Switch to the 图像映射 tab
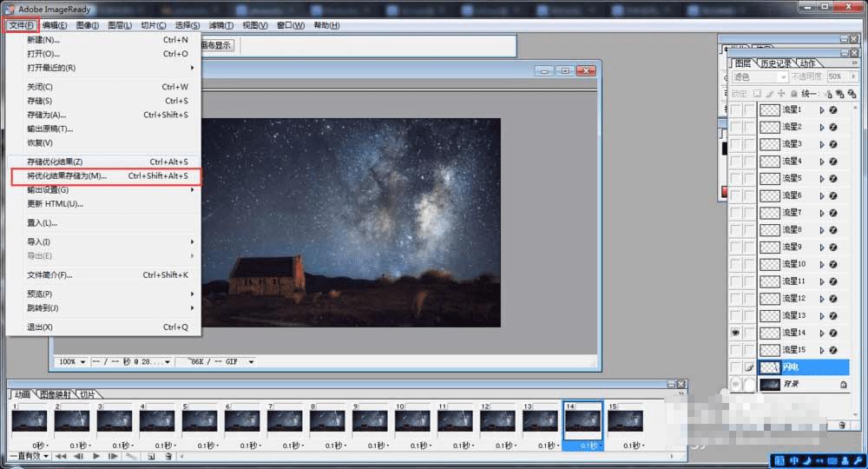Viewport: 868px width, 469px height. pos(56,394)
